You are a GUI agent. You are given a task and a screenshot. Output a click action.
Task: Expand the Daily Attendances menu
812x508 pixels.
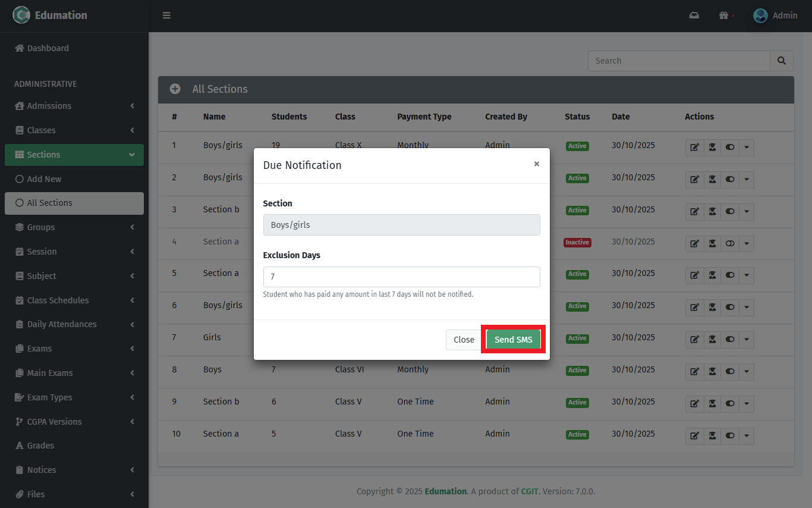[x=74, y=324]
